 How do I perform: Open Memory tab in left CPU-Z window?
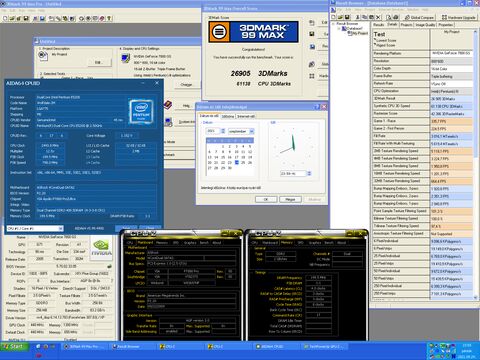click(162, 242)
